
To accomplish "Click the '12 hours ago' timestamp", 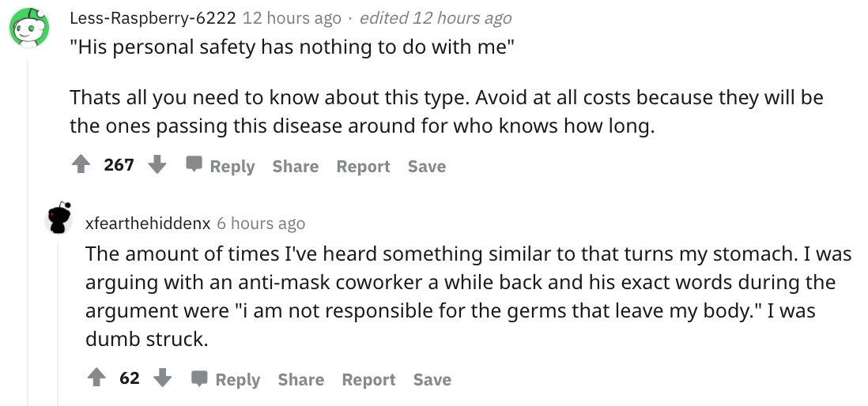I will 292,18.
